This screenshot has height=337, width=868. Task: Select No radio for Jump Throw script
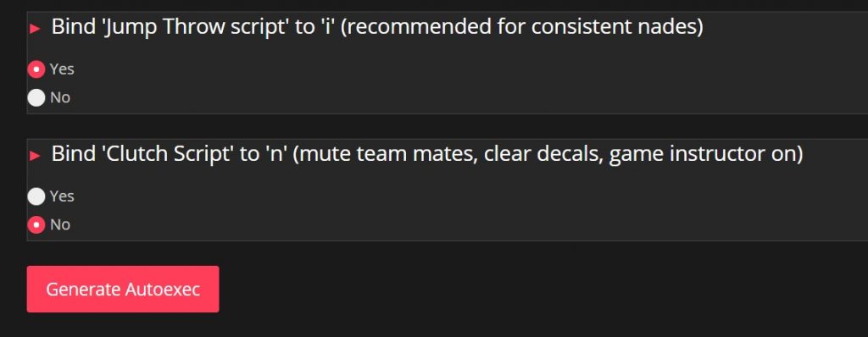(x=36, y=98)
